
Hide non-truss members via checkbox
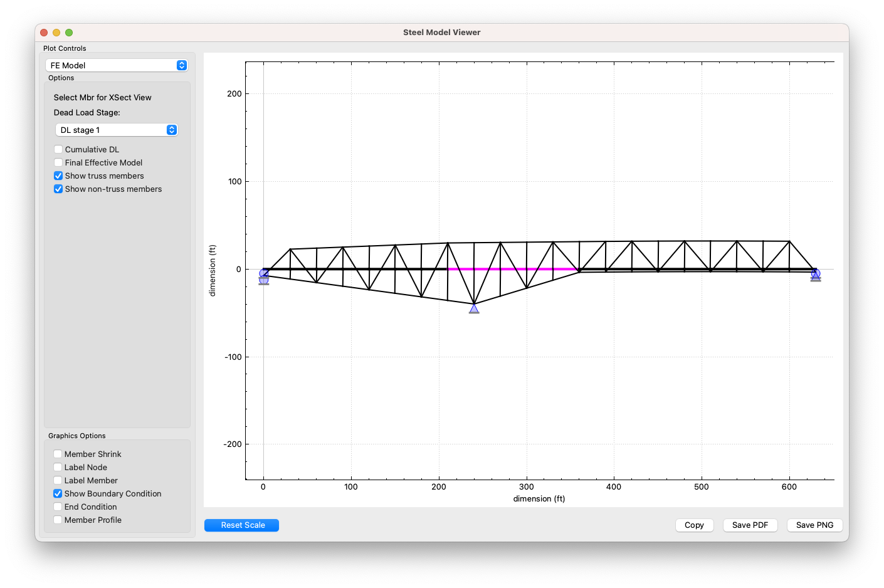[58, 189]
